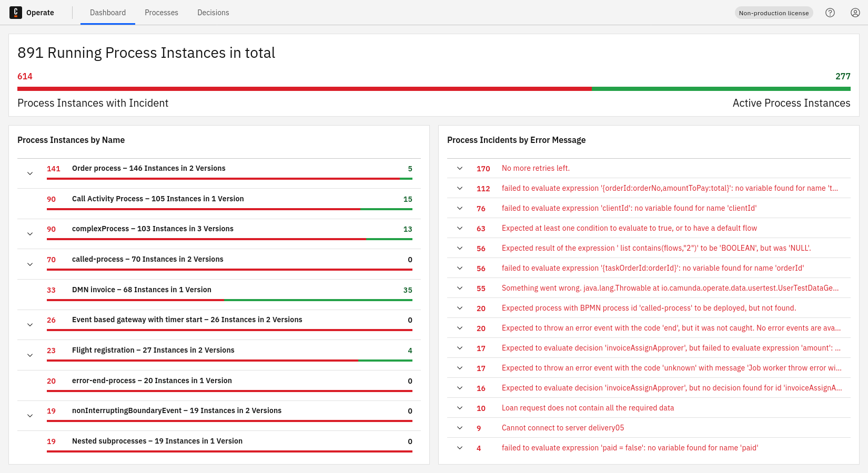
Task: Click the 277 active instances count
Action: [x=843, y=76]
